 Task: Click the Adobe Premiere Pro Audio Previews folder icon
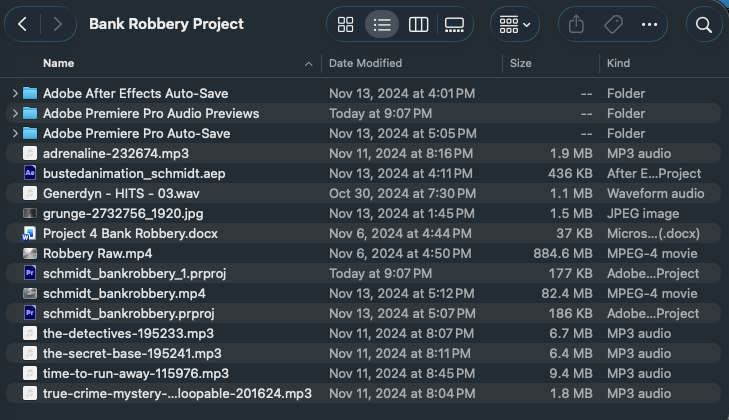pos(30,113)
